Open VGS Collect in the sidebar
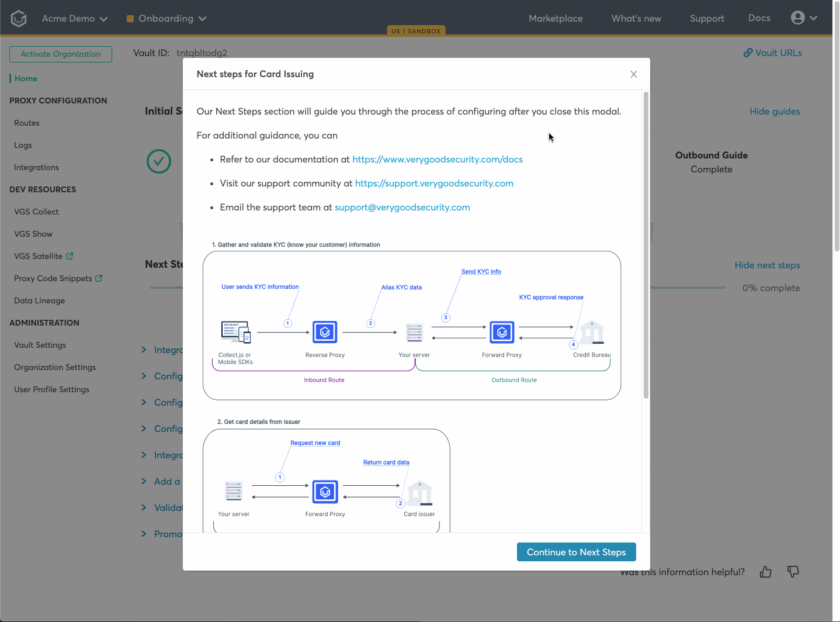Viewport: 840px width, 622px height. 36,212
